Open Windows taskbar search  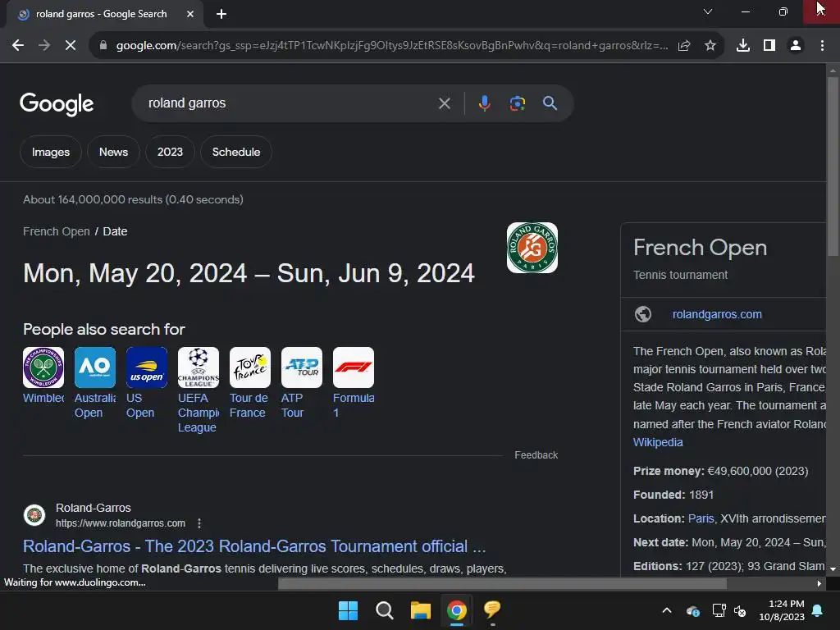click(x=384, y=610)
